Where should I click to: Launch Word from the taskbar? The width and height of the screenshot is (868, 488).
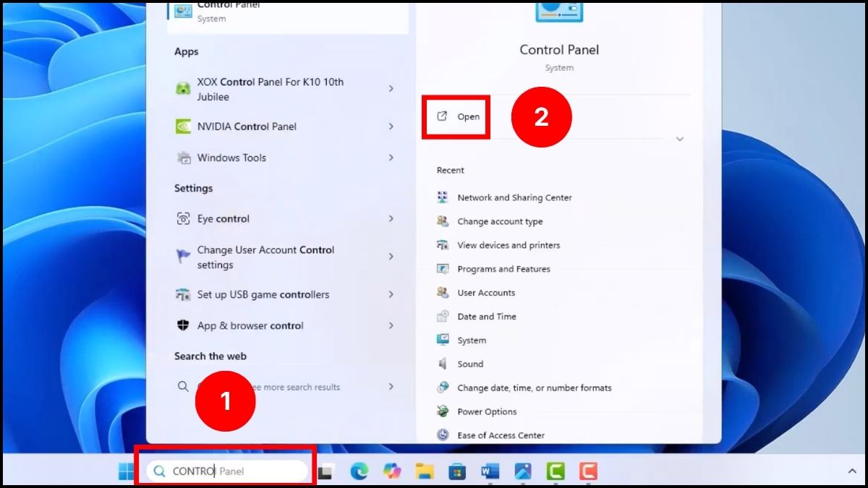coord(490,471)
